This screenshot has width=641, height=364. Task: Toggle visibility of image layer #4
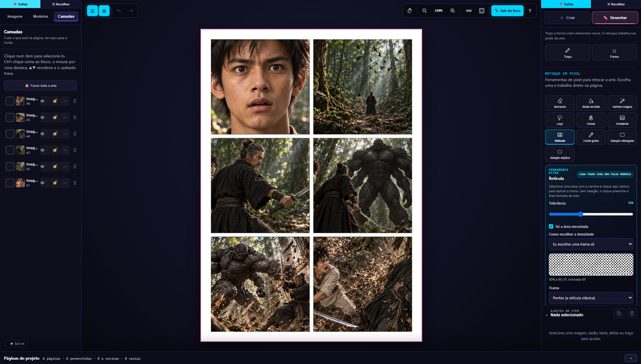tap(42, 134)
